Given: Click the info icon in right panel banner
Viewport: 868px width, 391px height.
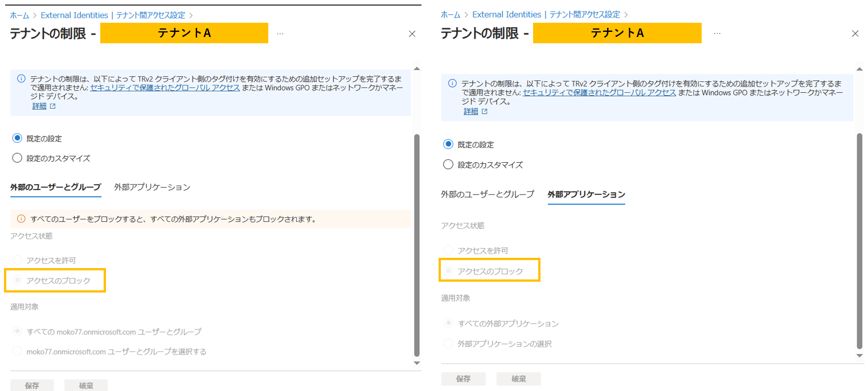Looking at the screenshot, I should 453,83.
